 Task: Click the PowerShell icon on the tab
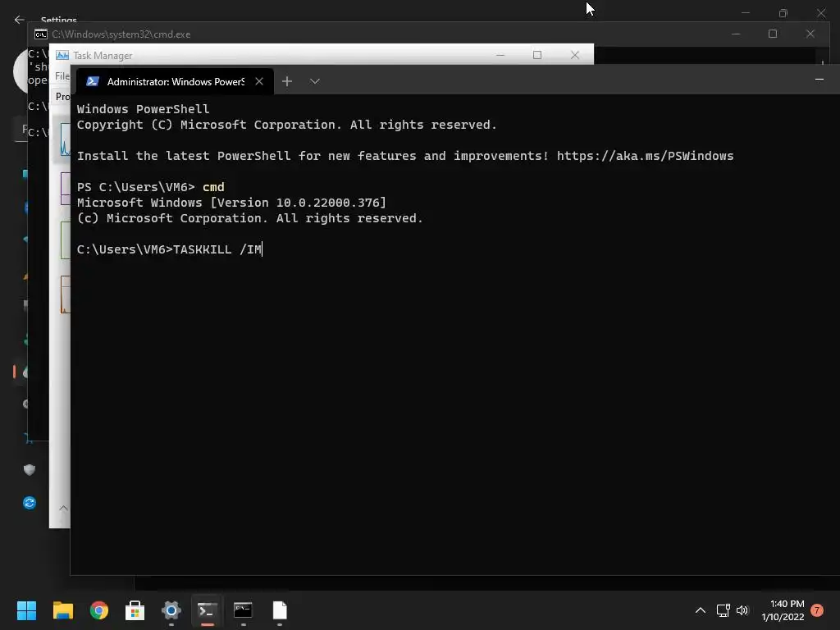click(93, 81)
